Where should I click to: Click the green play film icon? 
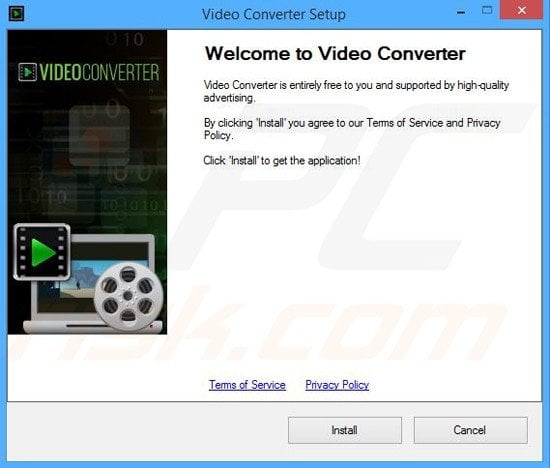point(42,252)
